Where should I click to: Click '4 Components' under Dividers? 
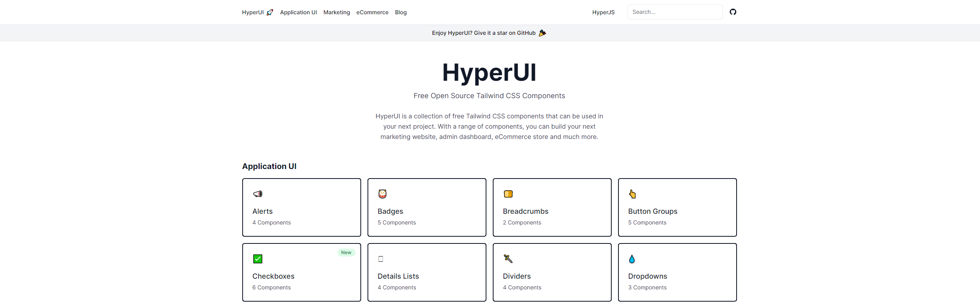[522, 287]
